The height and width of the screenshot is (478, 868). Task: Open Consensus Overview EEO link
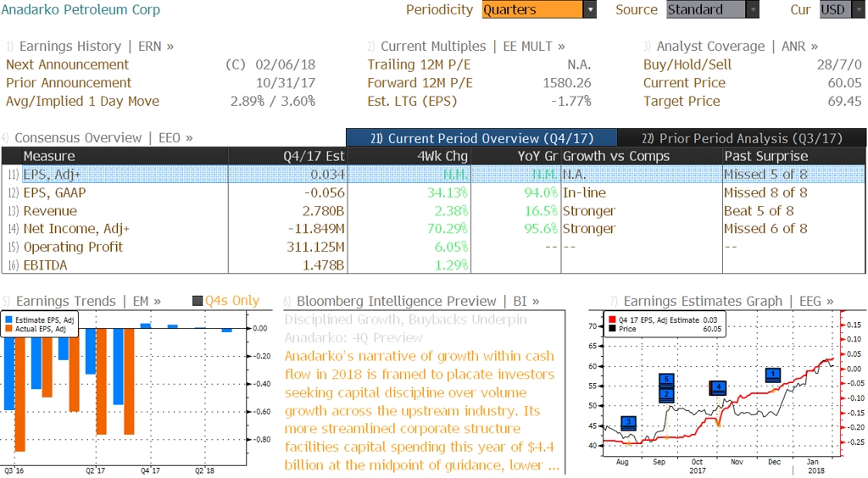point(103,138)
